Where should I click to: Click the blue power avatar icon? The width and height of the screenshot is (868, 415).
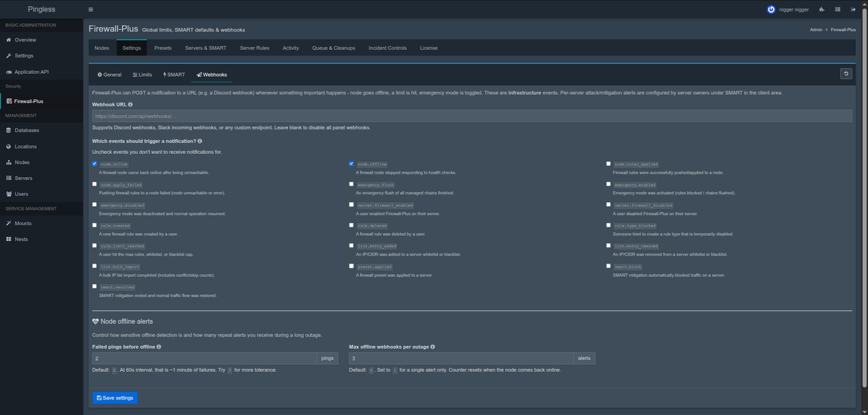(x=771, y=9)
